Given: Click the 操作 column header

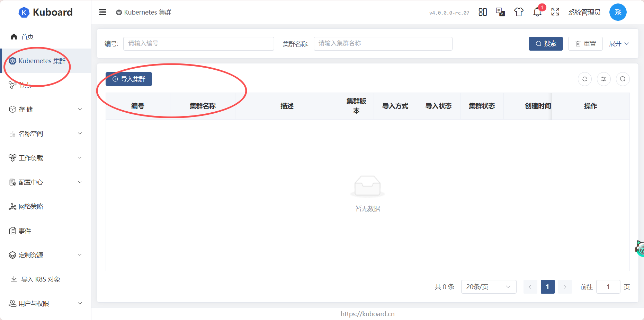Looking at the screenshot, I should 591,106.
